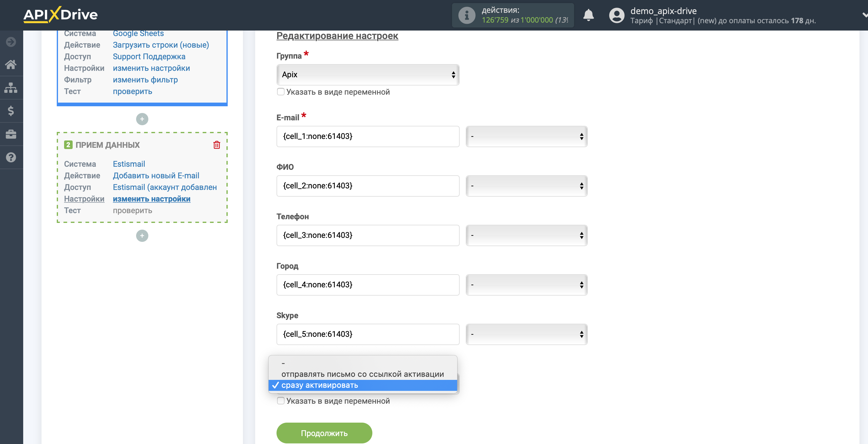Click source 'изменить настройки' link

pyautogui.click(x=151, y=68)
